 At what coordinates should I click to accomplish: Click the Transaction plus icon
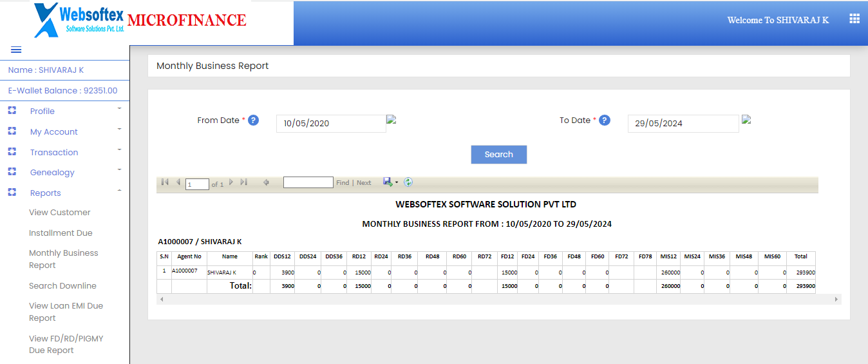coord(12,152)
